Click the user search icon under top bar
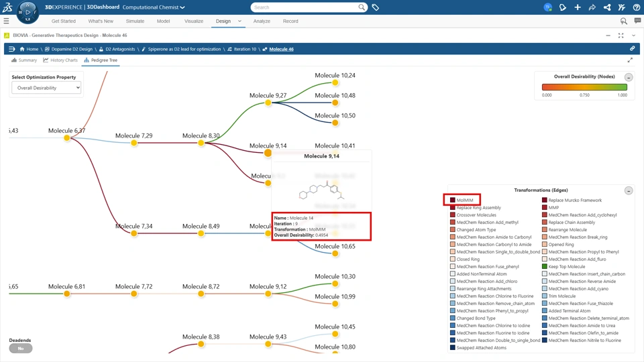Screen dimensions: 644x362 tap(623, 21)
